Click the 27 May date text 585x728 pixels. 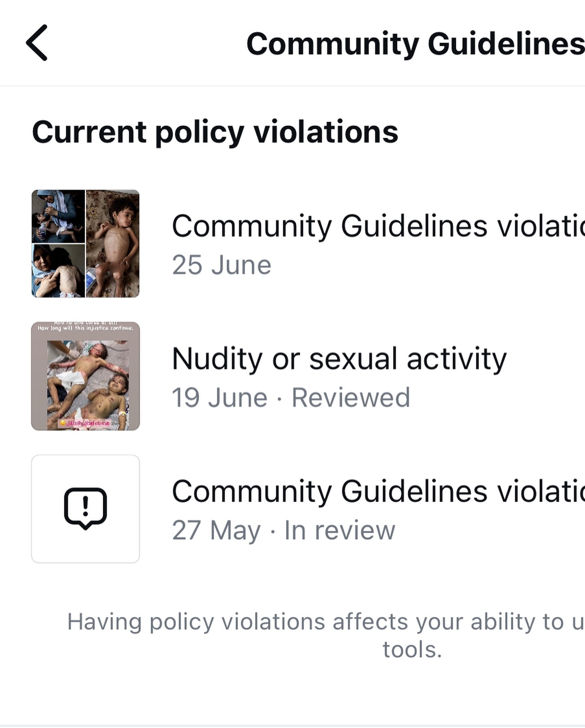click(216, 530)
